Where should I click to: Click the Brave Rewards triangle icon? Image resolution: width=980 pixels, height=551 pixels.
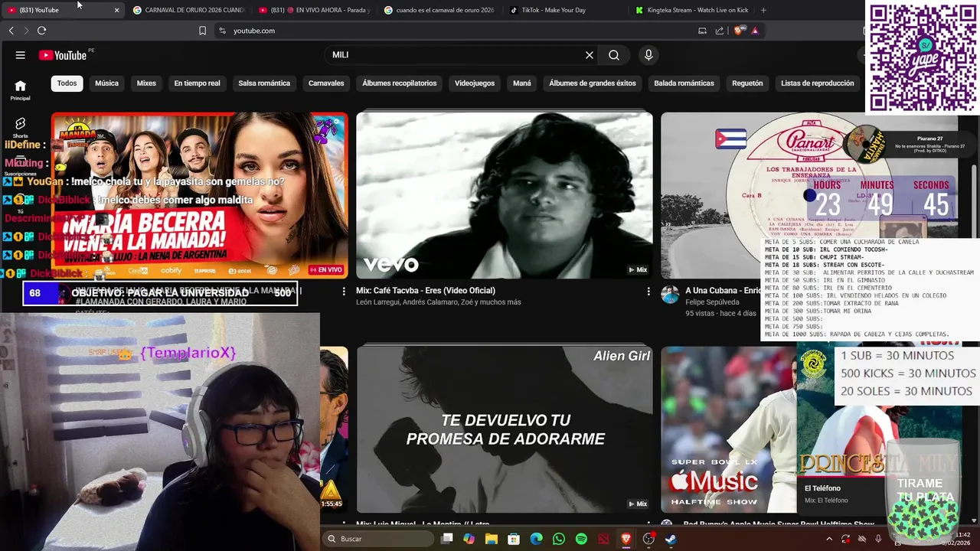(755, 31)
